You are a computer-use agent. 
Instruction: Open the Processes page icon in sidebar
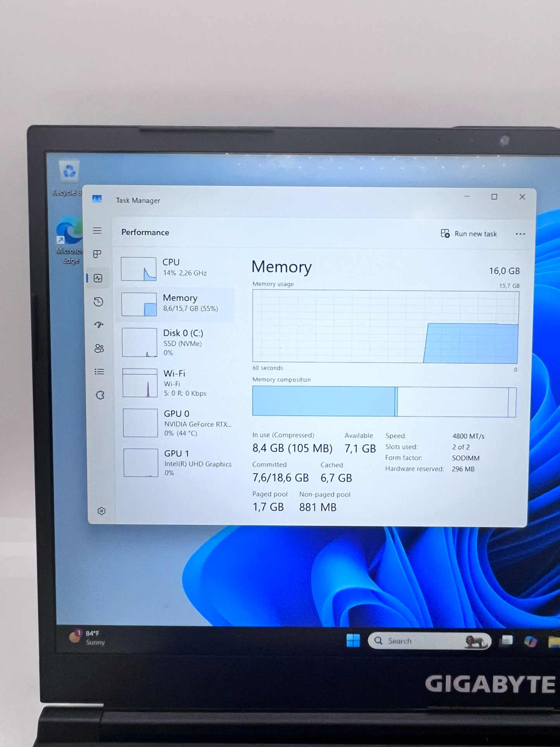point(97,254)
